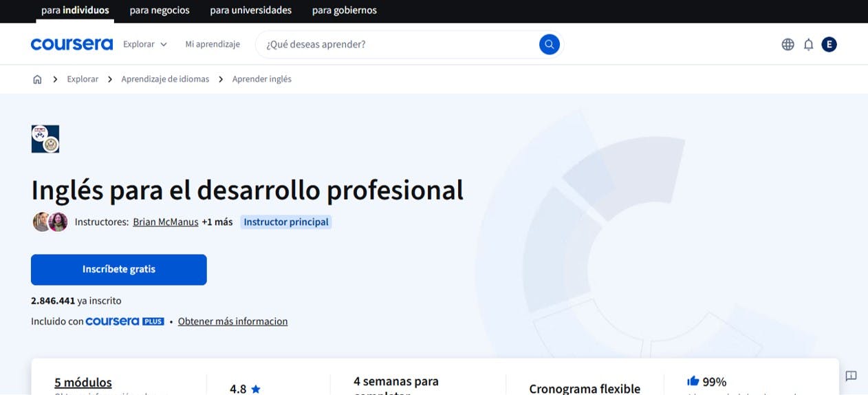Click the 4 semanas para completar text
868x395 pixels.
click(x=396, y=387)
